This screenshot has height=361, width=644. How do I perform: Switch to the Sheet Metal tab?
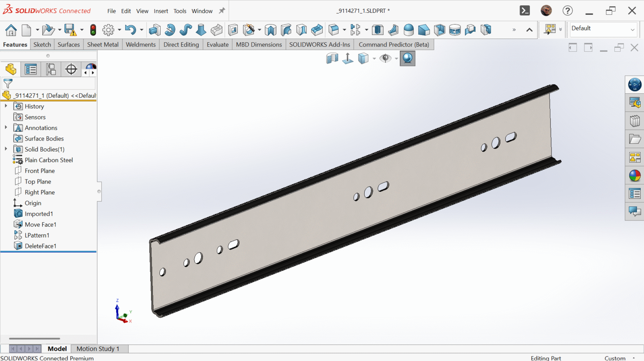[103, 44]
